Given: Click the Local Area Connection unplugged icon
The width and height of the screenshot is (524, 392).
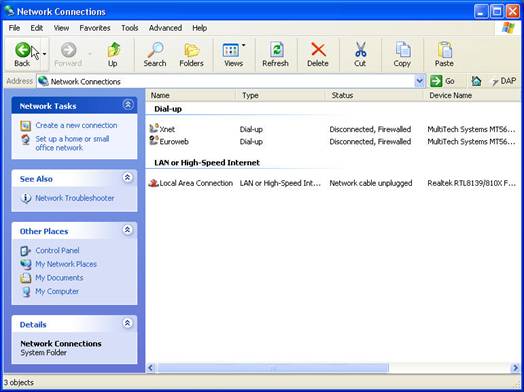Looking at the screenshot, I should 153,183.
